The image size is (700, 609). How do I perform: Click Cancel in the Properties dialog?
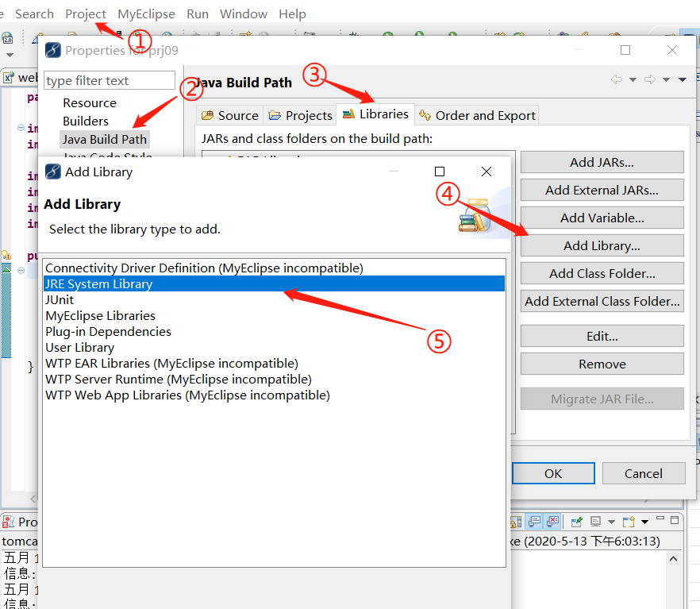coord(644,473)
